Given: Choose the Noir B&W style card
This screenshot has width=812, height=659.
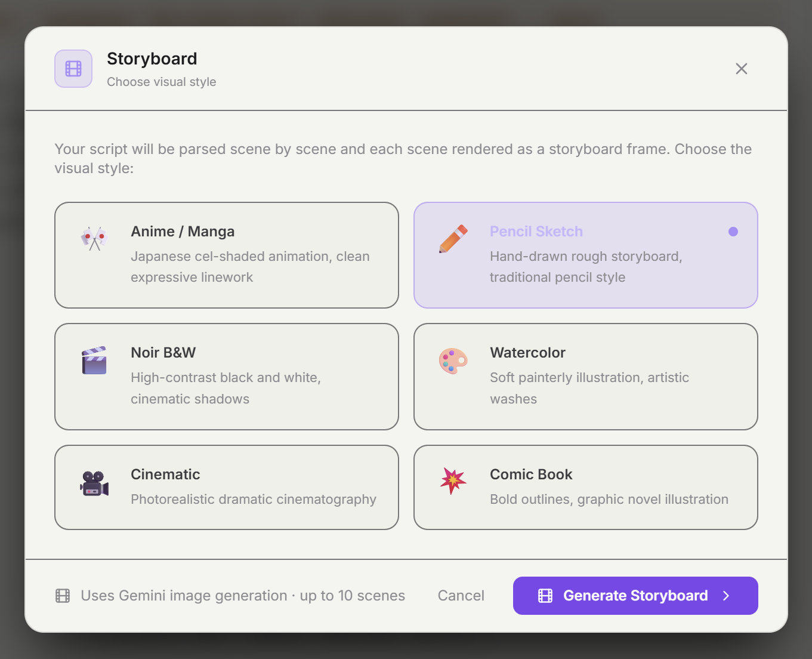Looking at the screenshot, I should point(227,377).
